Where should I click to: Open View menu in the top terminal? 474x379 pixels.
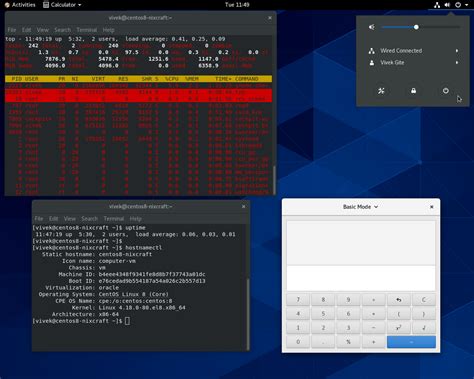pos(43,30)
